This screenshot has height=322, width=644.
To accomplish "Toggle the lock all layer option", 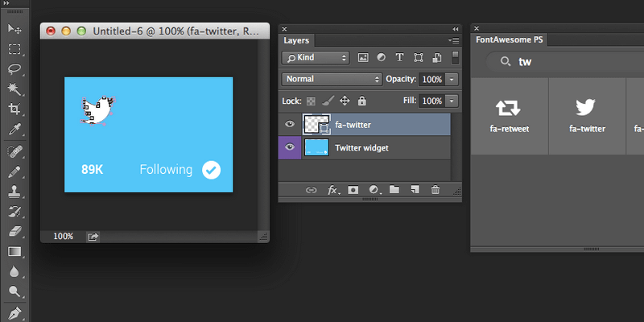I will [361, 101].
